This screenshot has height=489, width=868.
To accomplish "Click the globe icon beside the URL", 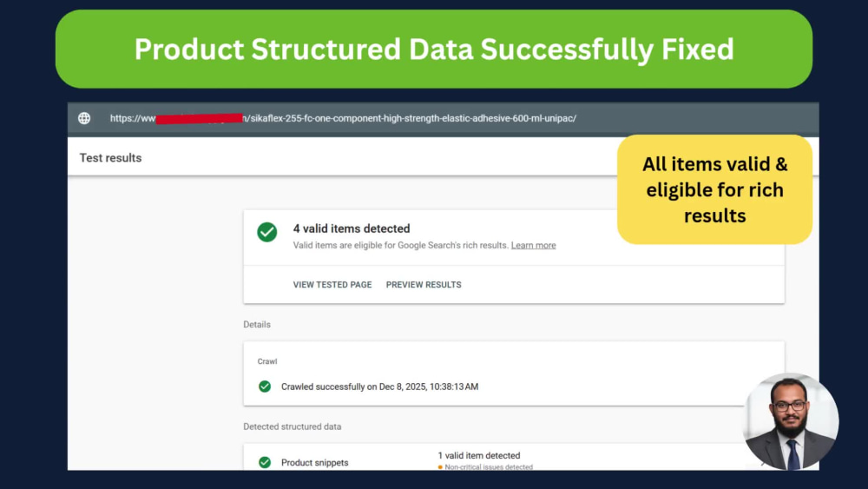I will click(84, 118).
